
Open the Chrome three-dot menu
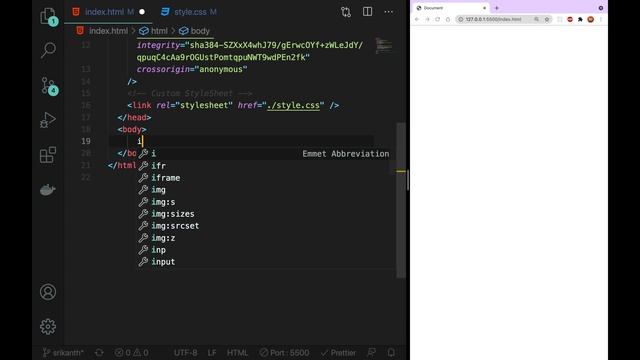tap(601, 19)
